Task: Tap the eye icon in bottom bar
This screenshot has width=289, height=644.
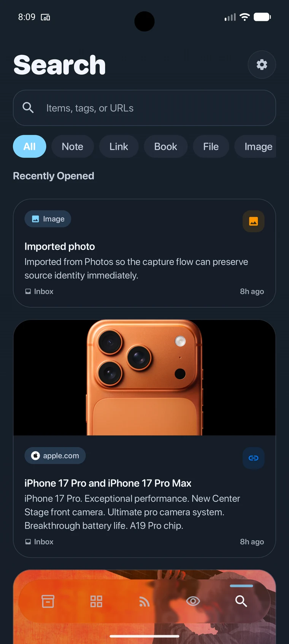Action: [x=193, y=601]
